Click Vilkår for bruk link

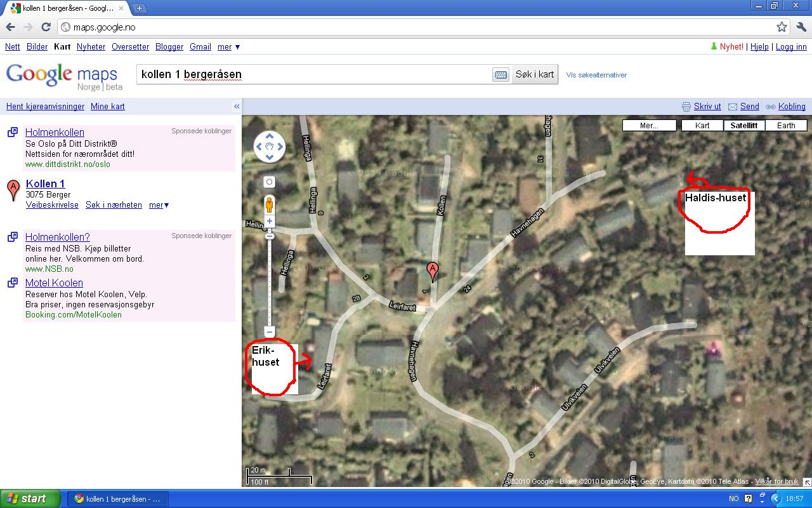(776, 481)
